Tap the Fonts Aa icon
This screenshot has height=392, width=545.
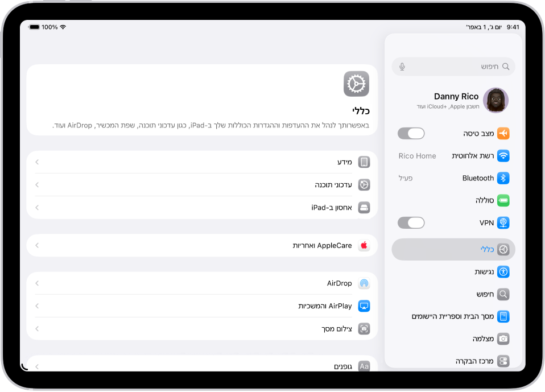[364, 366]
